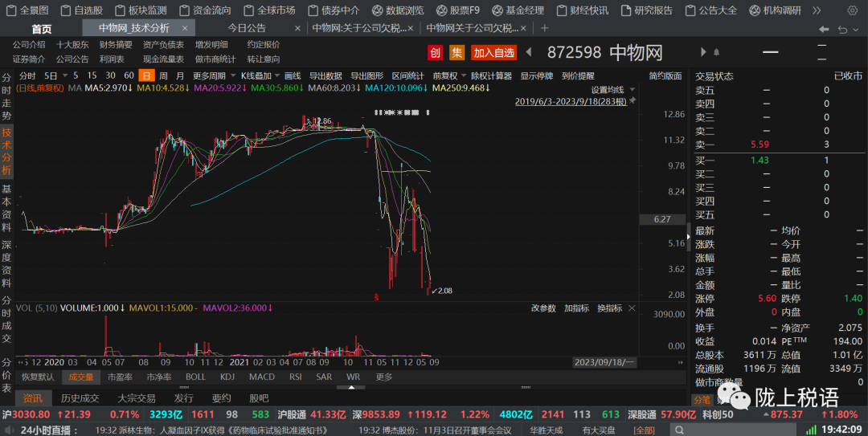Select the 月 monthly period
868x436 pixels.
[x=180, y=75]
